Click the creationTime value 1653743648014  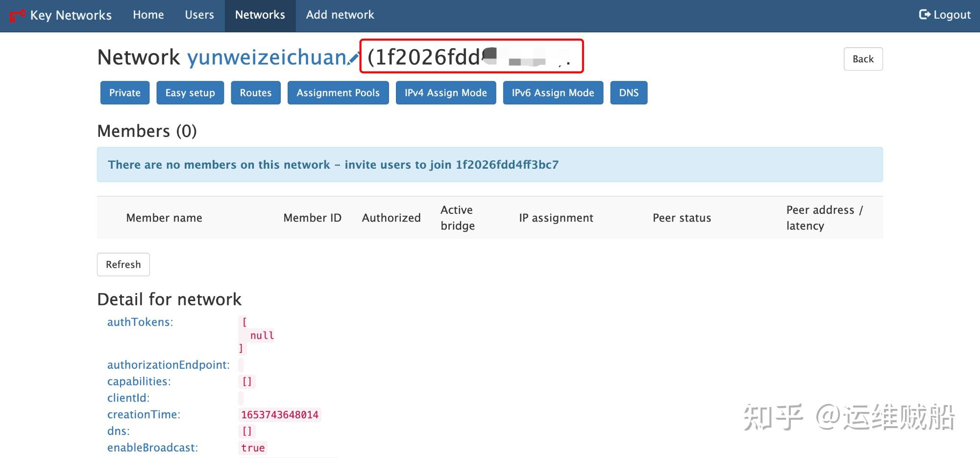pos(280,415)
